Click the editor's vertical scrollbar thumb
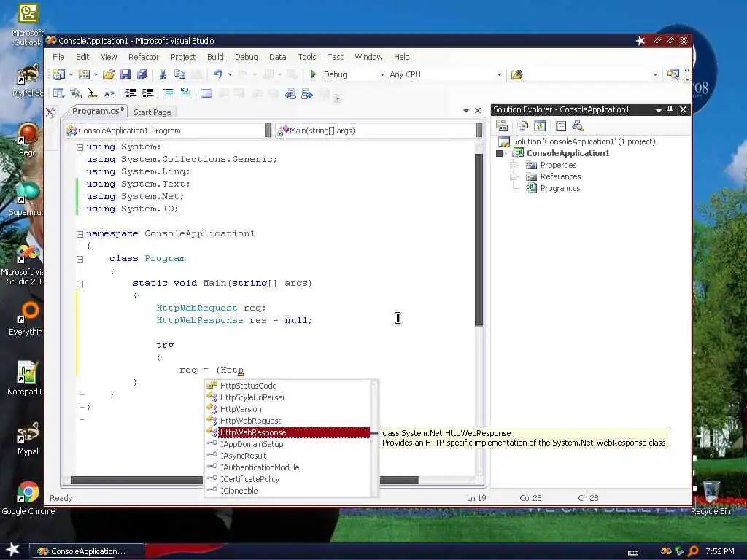The image size is (747, 560). (479, 239)
